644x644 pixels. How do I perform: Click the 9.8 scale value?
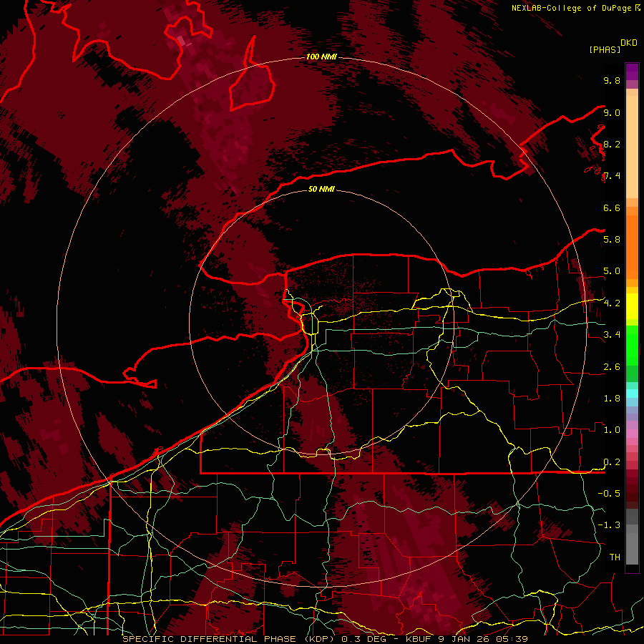(x=612, y=80)
